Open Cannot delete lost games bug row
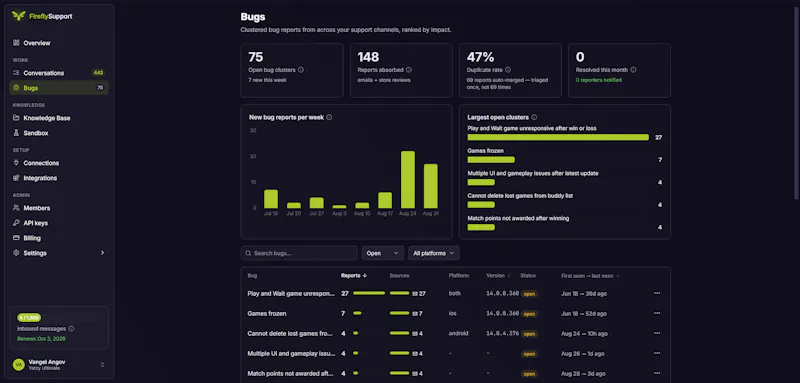800x383 pixels. [x=456, y=333]
